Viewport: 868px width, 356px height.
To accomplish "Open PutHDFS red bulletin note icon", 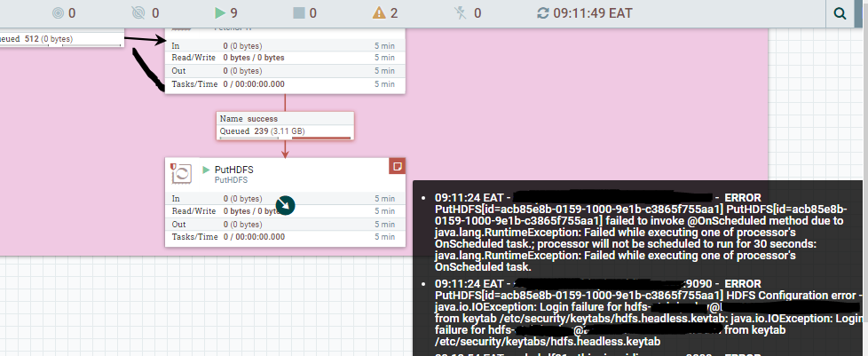I will click(397, 166).
